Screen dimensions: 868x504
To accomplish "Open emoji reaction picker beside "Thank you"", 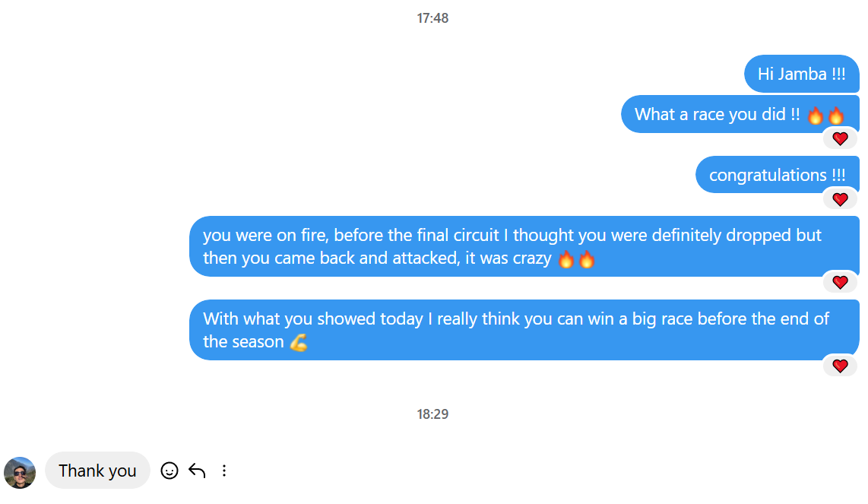I will (169, 471).
